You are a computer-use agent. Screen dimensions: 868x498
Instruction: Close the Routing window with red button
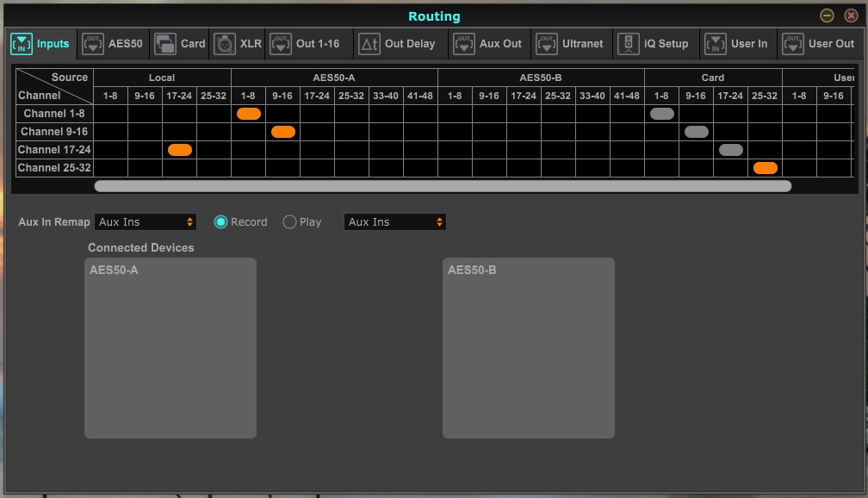coord(851,16)
